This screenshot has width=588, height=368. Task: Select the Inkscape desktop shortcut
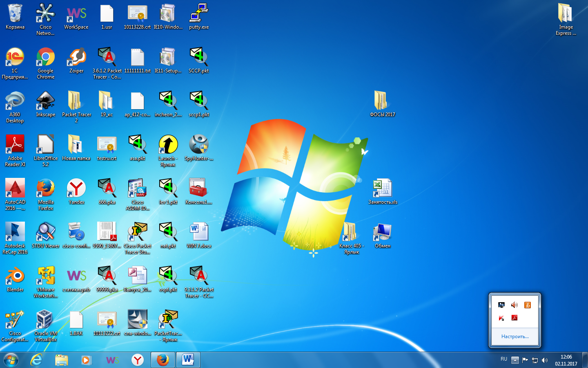[x=45, y=104]
